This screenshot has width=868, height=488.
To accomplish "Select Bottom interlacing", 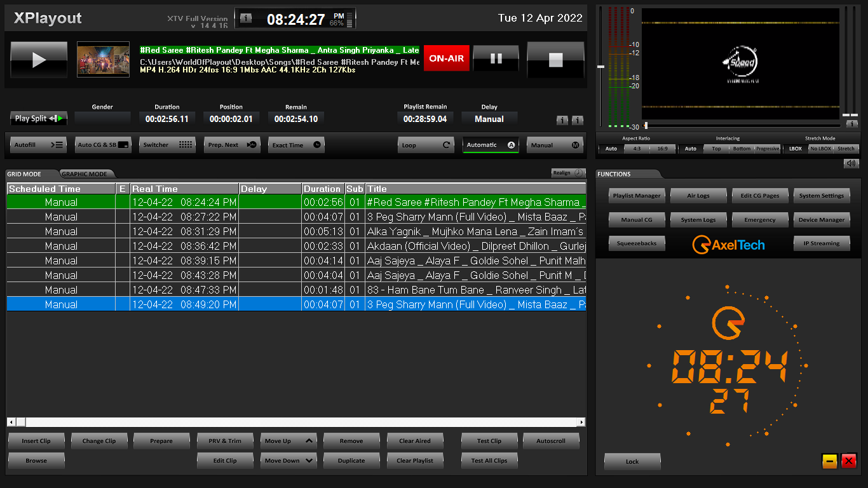I will coord(742,149).
